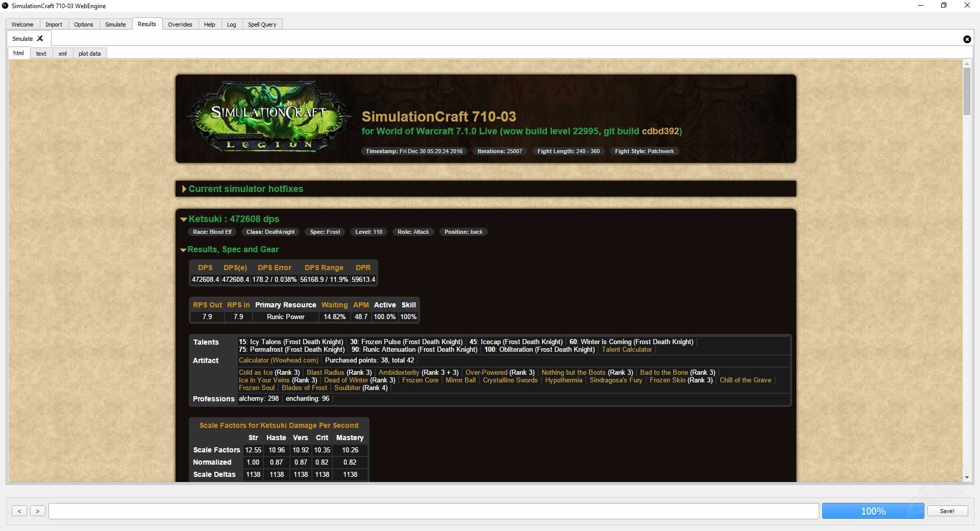Image resolution: width=980 pixels, height=531 pixels.
Task: Click the Over-Powered artifact link
Action: 486,373
